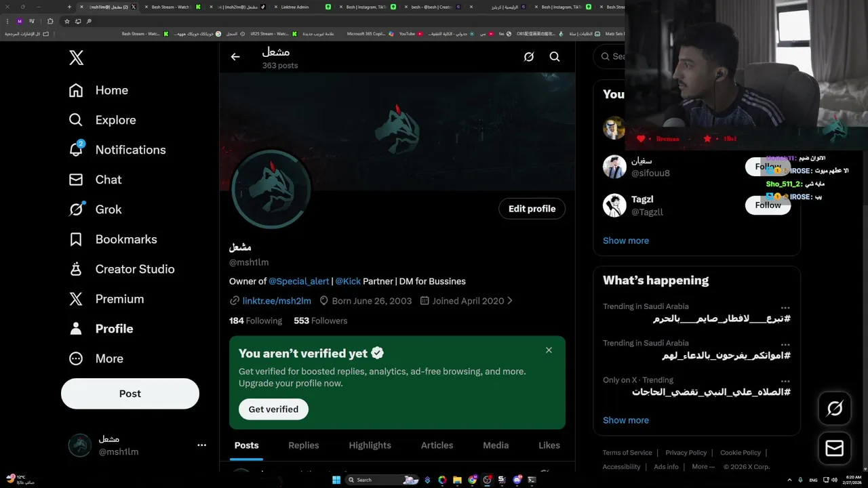
Task: Show more suggested accounts to follow
Action: (626, 241)
